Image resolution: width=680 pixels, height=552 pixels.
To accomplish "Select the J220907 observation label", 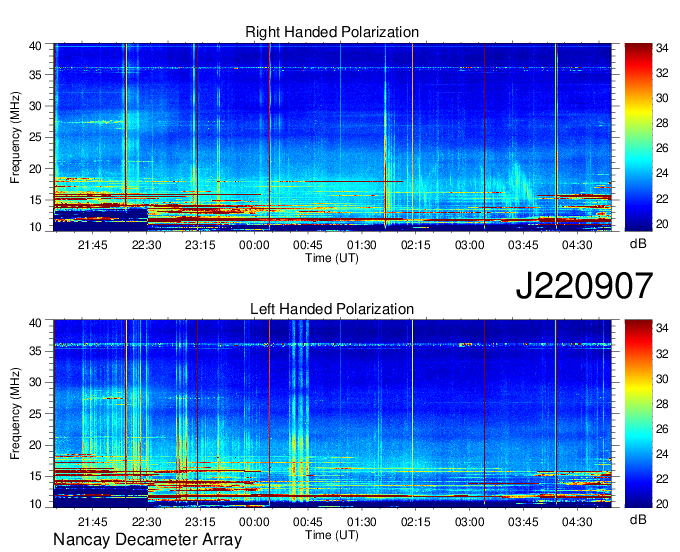I will (584, 286).
